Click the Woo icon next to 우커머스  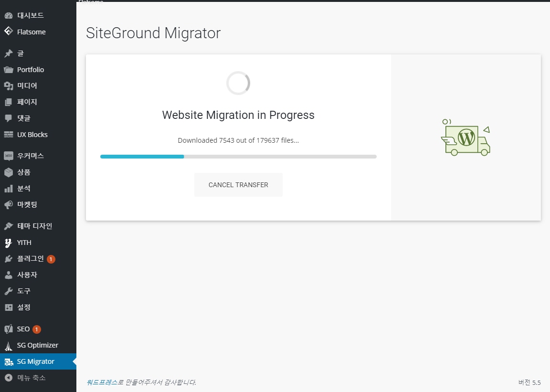click(x=9, y=156)
